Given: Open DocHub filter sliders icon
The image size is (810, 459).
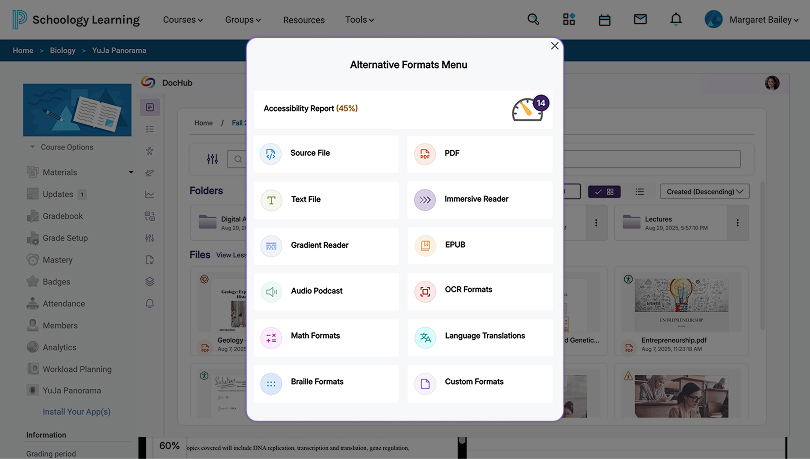Looking at the screenshot, I should click(x=212, y=159).
